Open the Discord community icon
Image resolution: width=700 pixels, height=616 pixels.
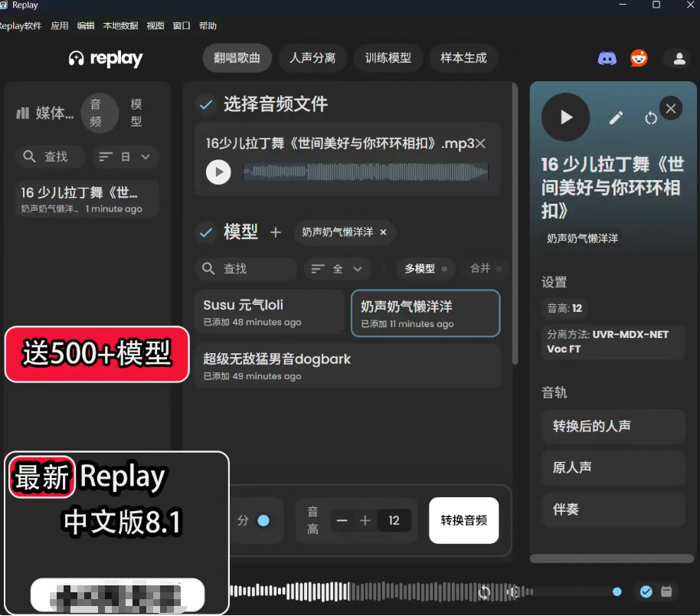point(607,58)
